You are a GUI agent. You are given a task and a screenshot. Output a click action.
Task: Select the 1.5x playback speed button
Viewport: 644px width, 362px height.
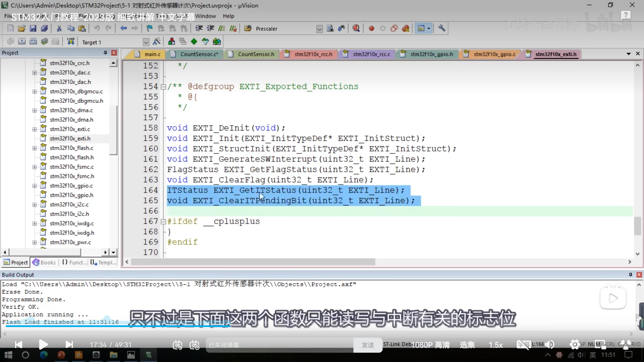[x=495, y=345]
